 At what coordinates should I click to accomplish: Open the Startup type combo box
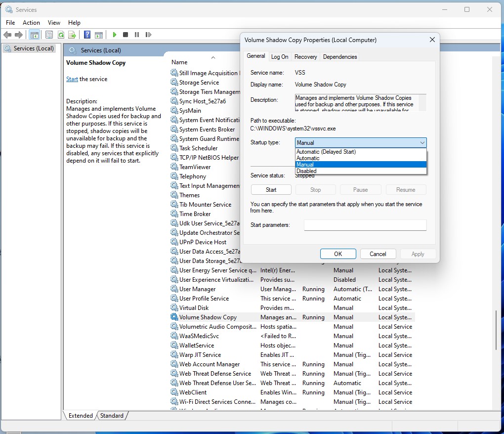tap(361, 142)
